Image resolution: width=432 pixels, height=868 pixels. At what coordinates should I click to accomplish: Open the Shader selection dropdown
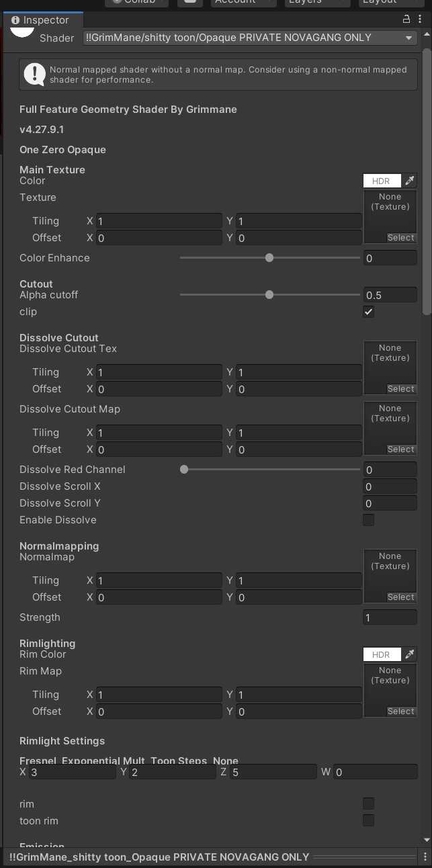point(250,38)
